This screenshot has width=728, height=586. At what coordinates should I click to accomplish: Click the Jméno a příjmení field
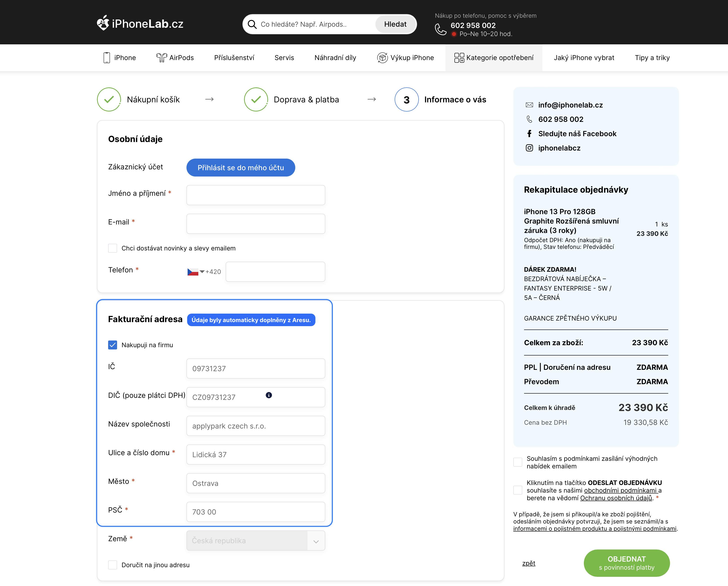pyautogui.click(x=256, y=195)
